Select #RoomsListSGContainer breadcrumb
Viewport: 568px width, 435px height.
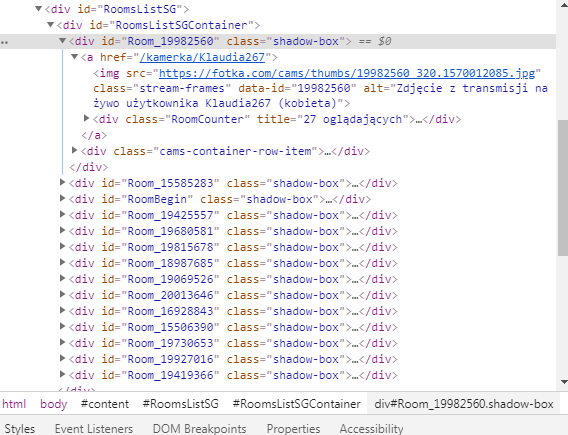296,404
